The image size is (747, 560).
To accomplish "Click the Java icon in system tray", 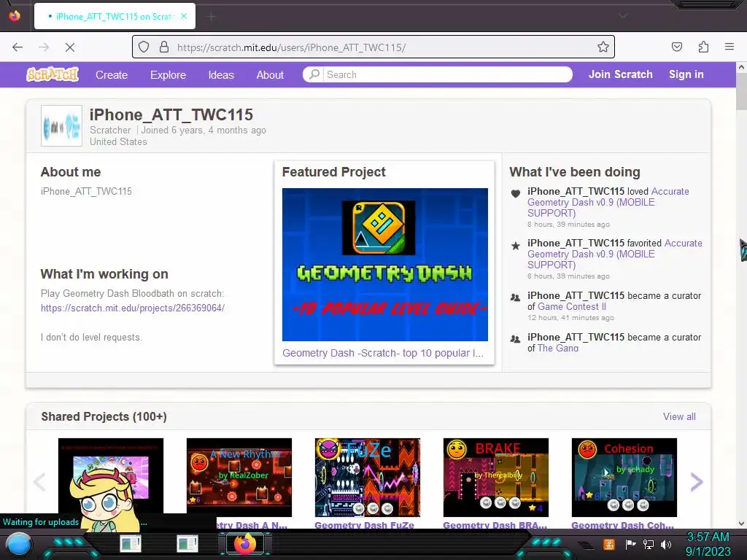I will click(x=609, y=544).
